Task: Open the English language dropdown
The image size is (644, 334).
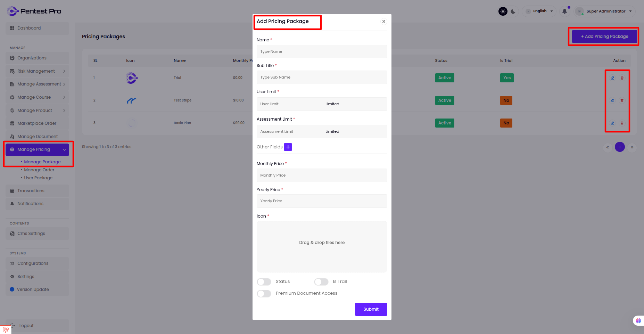Action: [x=539, y=11]
